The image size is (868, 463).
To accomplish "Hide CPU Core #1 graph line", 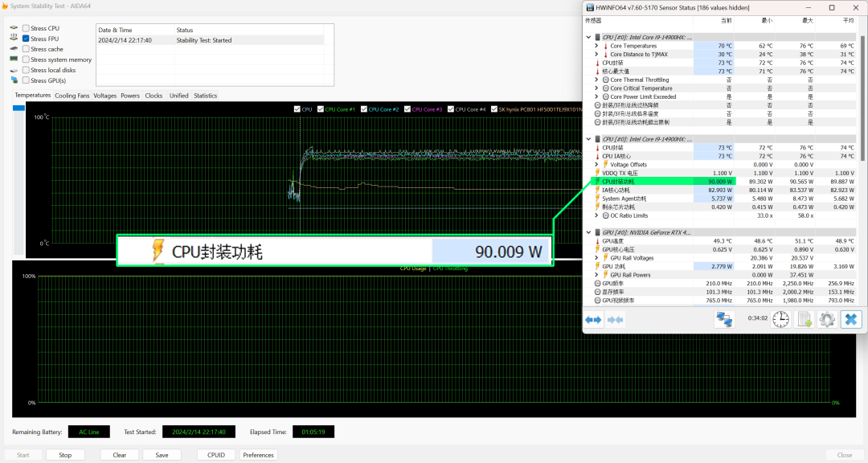I will click(321, 109).
